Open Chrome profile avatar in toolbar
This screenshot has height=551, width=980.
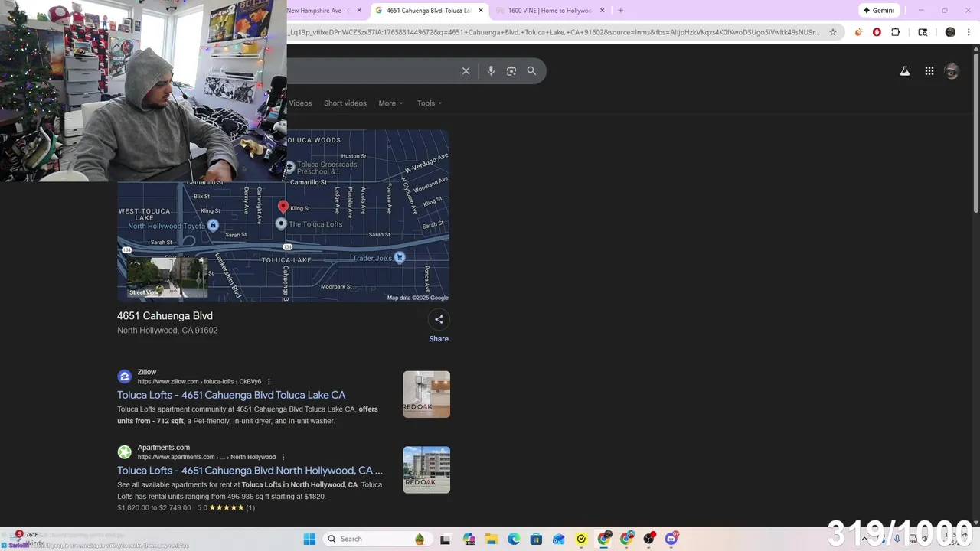950,32
